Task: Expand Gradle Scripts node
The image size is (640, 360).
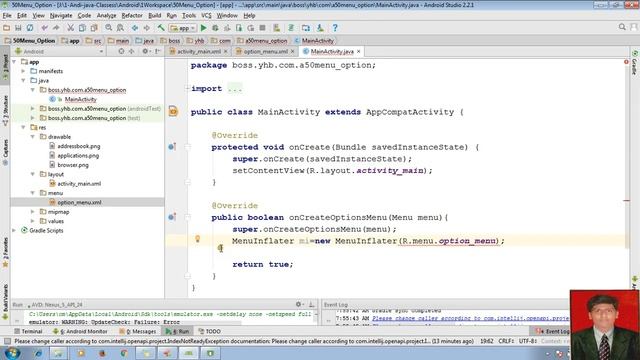Action: (x=15, y=231)
